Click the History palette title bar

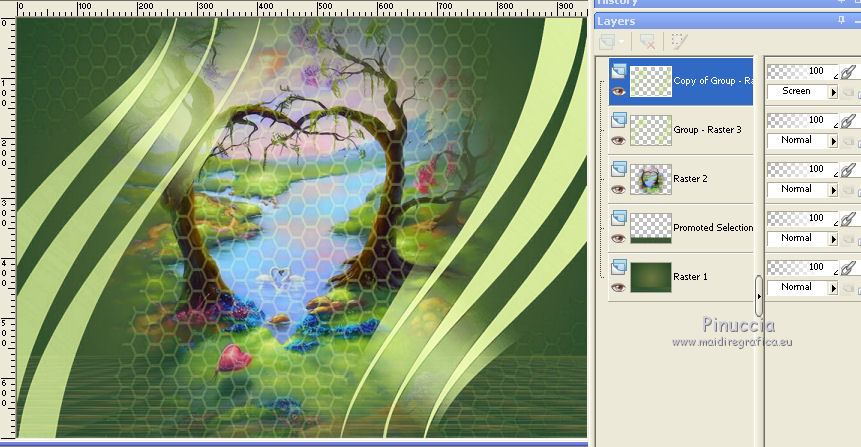pos(727,3)
